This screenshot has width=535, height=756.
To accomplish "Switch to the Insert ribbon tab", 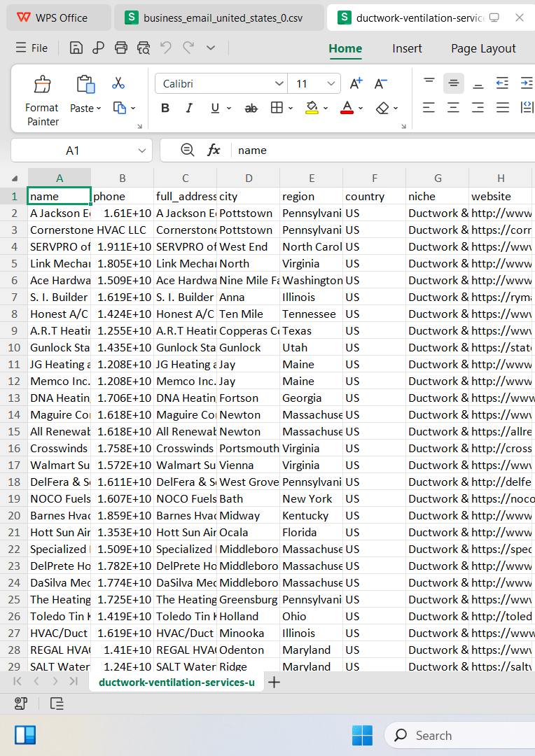I will (407, 48).
